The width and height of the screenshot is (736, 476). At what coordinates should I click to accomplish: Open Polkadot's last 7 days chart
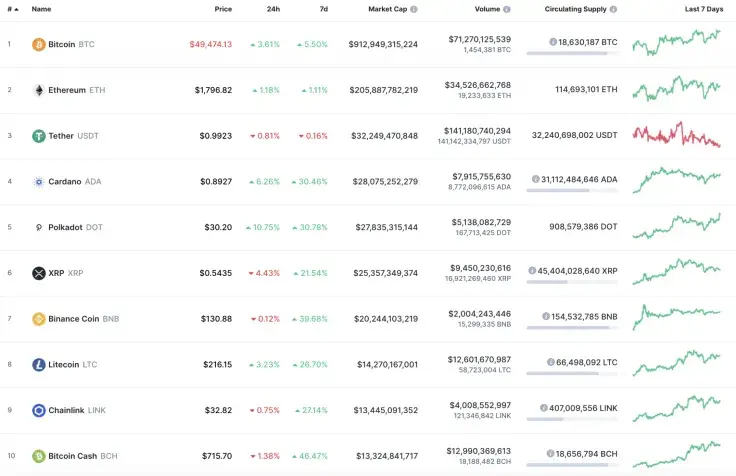click(x=676, y=226)
